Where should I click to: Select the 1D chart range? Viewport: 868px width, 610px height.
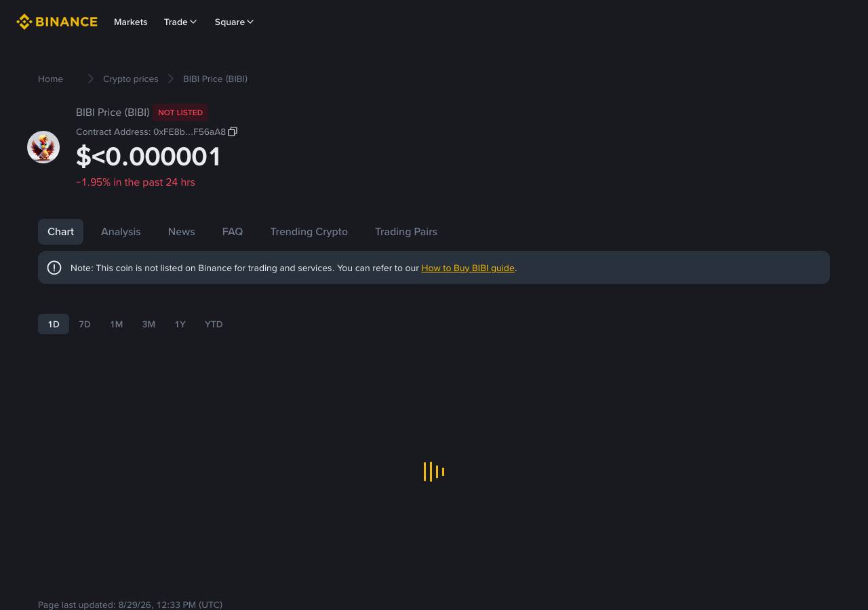coord(54,324)
